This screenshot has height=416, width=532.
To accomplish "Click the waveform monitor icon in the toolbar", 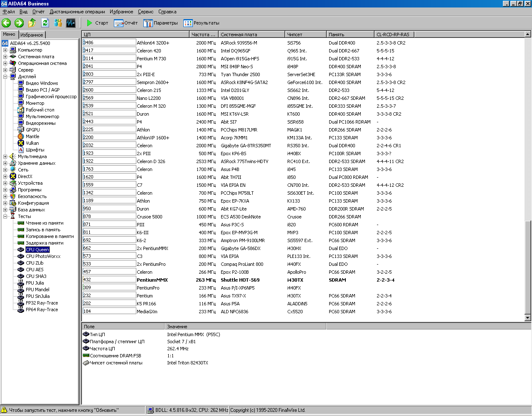I will click(71, 23).
